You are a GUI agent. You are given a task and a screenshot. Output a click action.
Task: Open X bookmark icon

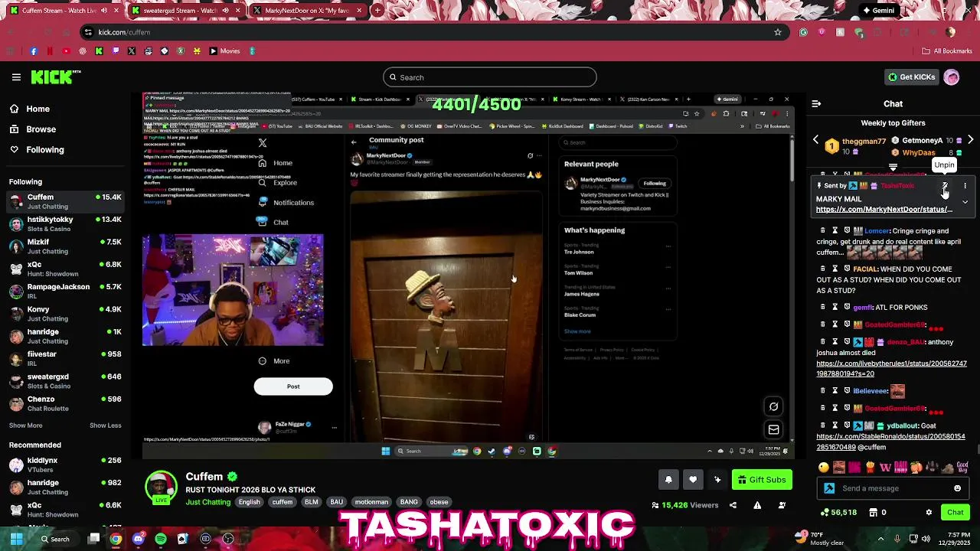tap(132, 51)
